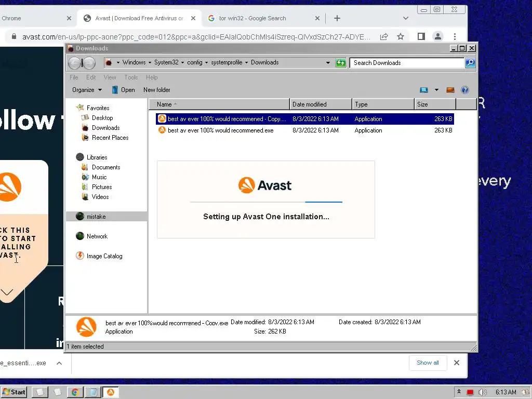Expand the systemprofile breadcrumb arrow

[x=246, y=62]
